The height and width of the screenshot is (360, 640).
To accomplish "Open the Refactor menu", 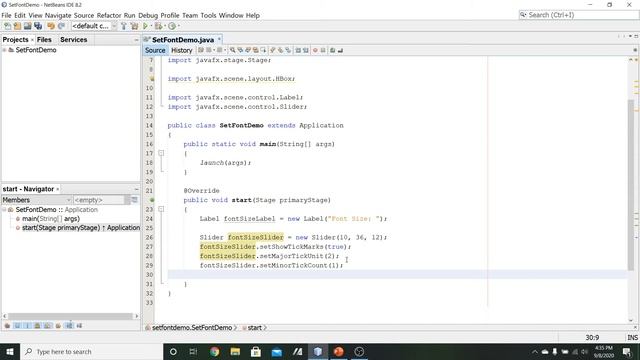I will pos(109,16).
